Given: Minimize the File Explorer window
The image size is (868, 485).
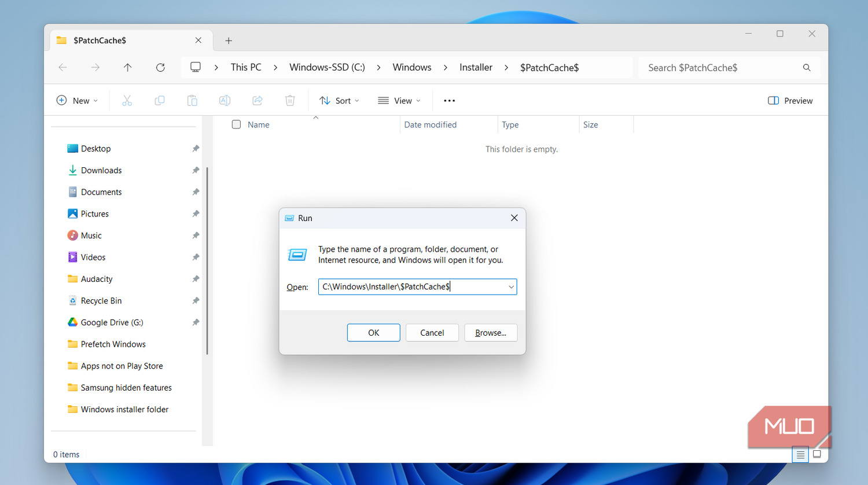Looking at the screenshot, I should tap(748, 34).
